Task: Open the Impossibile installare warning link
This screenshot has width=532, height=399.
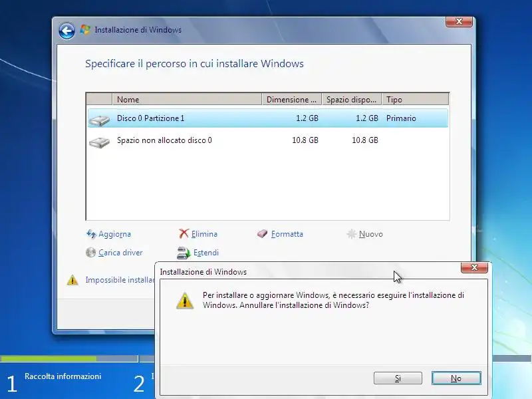Action: coord(120,280)
